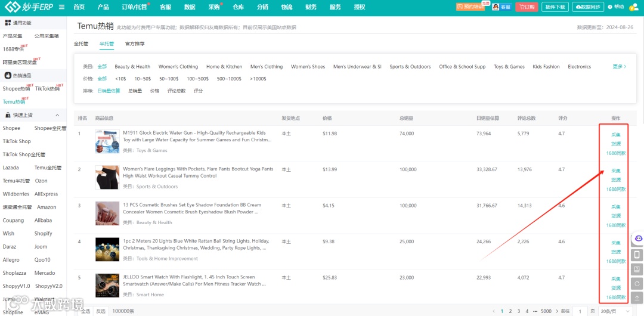644x316 pixels.
Task: Click the 妙手ERP logo
Action: 29,7
